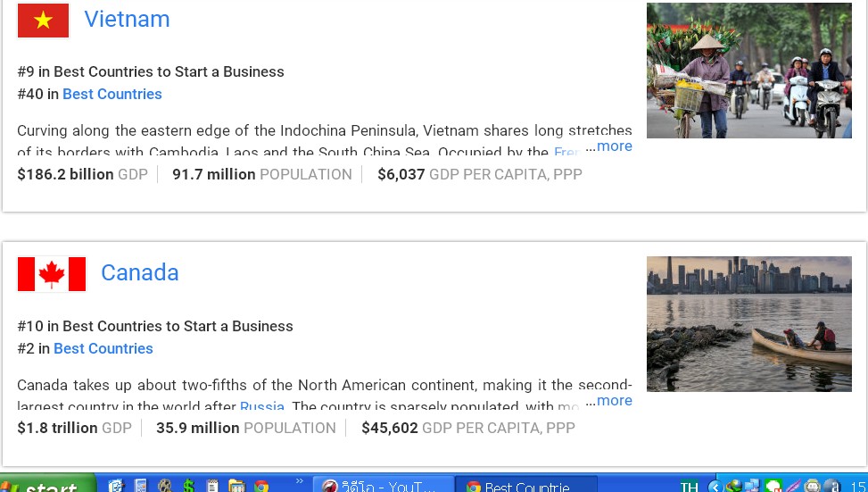Expand hidden quick launch items chevron
Screen dimensions: 868x492
pos(300,482)
